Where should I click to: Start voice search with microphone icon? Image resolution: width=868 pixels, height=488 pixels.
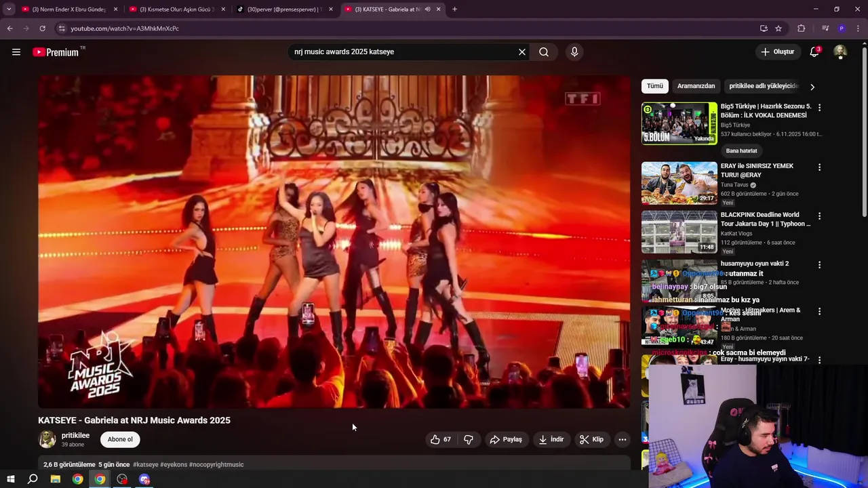pos(574,52)
